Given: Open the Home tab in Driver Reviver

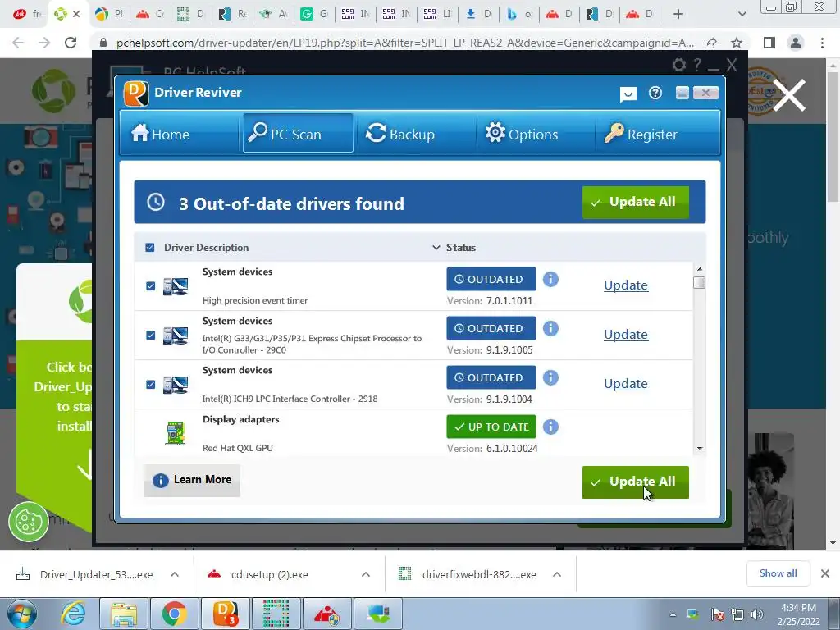Looking at the screenshot, I should click(161, 134).
